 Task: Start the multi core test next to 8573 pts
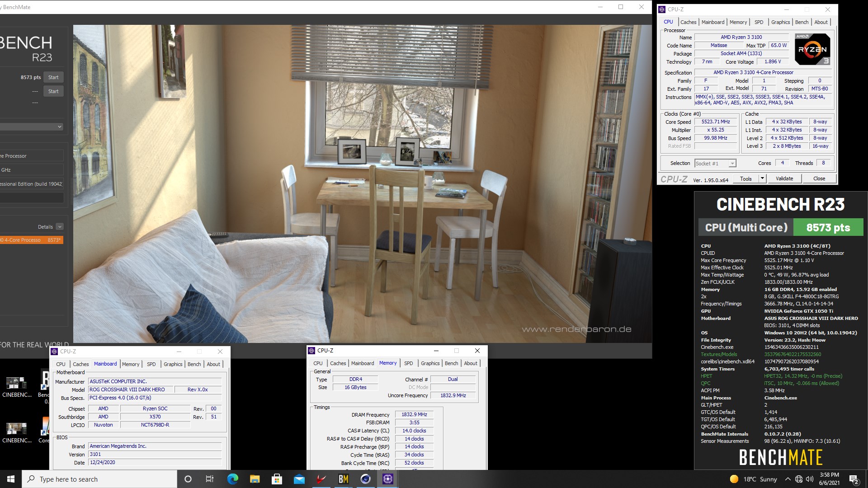[x=53, y=77]
